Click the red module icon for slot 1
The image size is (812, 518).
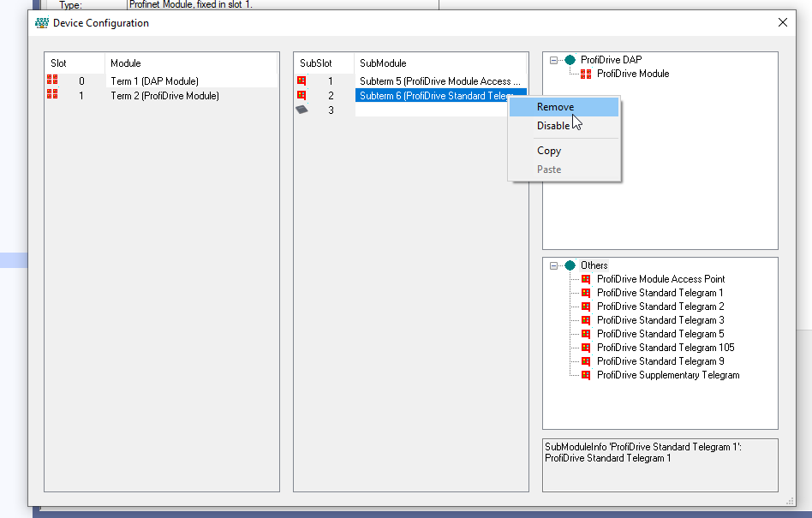(52, 94)
